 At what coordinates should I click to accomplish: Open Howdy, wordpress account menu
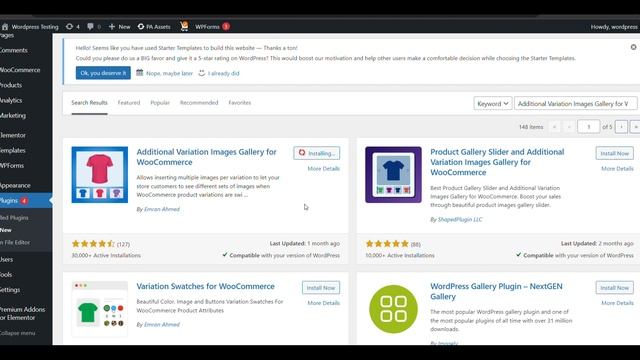click(x=614, y=27)
